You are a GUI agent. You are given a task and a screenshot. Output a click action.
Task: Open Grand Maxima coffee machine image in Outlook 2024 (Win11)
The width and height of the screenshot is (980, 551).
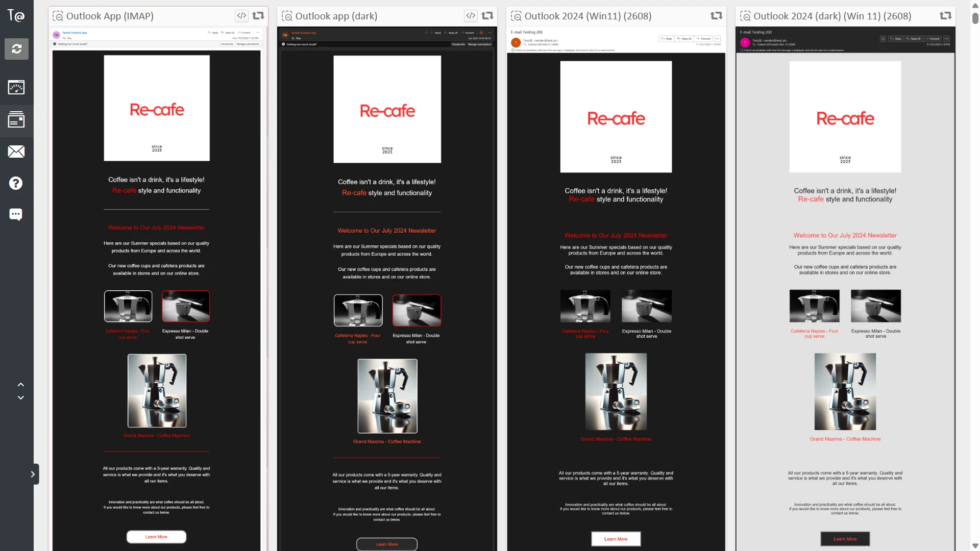[616, 391]
